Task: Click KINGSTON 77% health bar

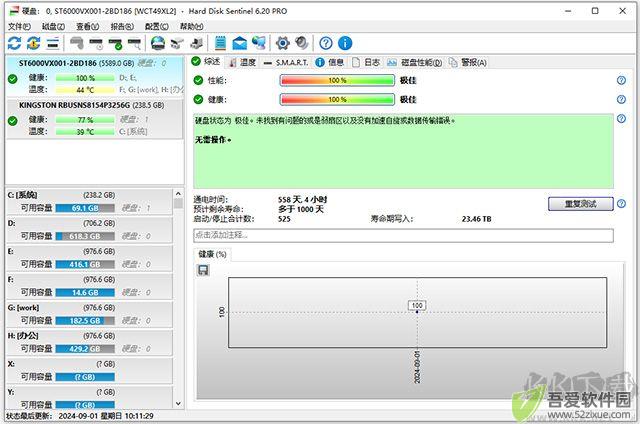Action: click(x=85, y=120)
